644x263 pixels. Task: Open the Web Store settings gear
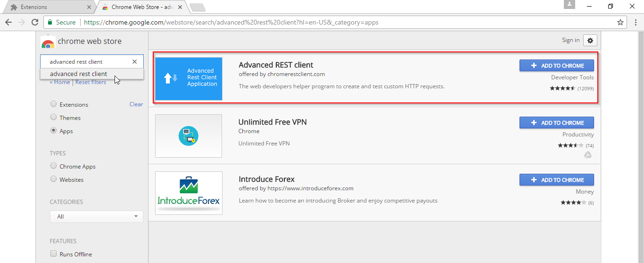tap(590, 41)
